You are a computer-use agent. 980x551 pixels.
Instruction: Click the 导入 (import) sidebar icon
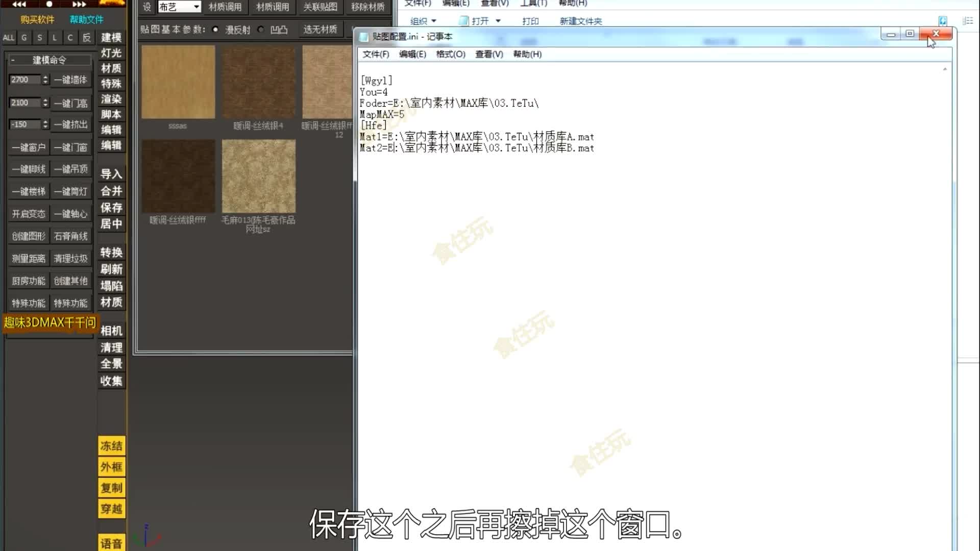coord(111,174)
